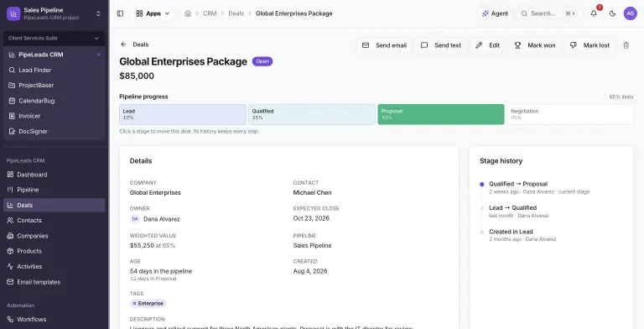
Task: Click Qualified → Proposal history entry
Action: click(518, 184)
